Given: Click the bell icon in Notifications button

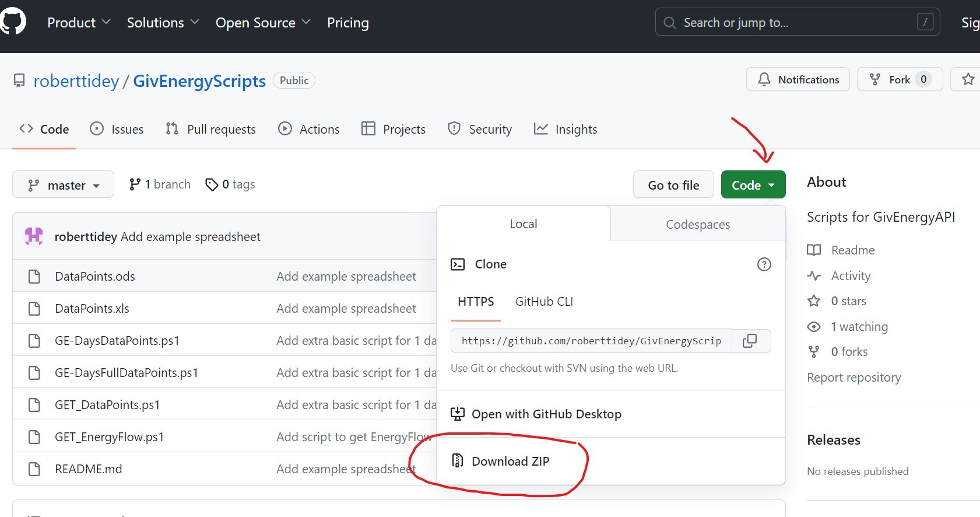Looking at the screenshot, I should [x=764, y=79].
